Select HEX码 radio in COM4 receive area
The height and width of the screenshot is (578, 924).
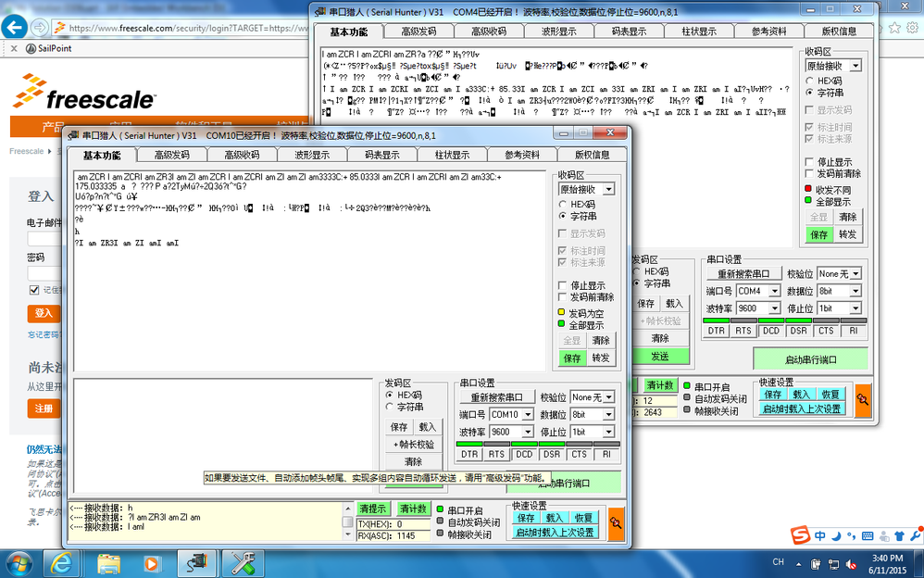pos(810,81)
